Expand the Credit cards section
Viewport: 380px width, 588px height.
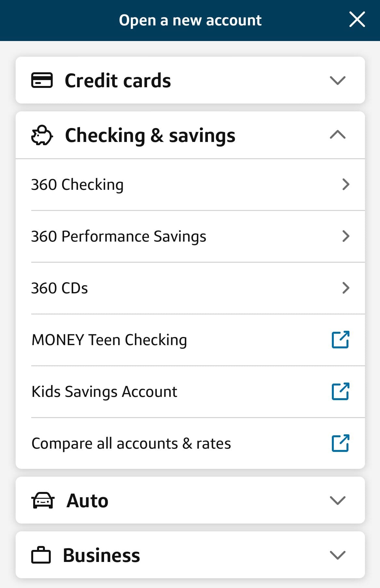338,80
